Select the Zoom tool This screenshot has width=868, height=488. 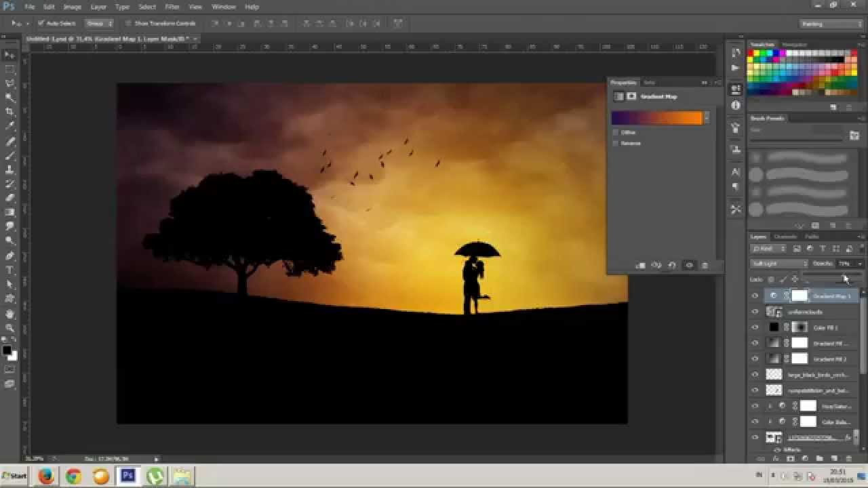[9, 328]
